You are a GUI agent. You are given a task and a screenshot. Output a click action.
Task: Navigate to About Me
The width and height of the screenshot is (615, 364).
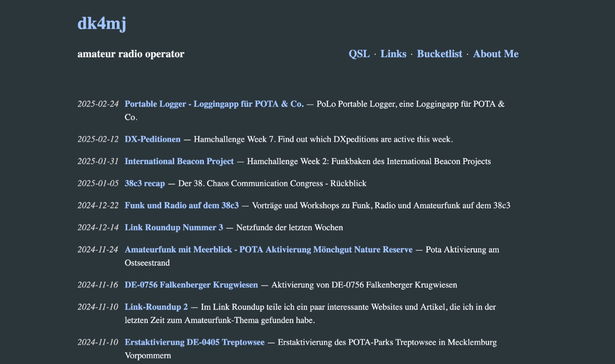(495, 54)
